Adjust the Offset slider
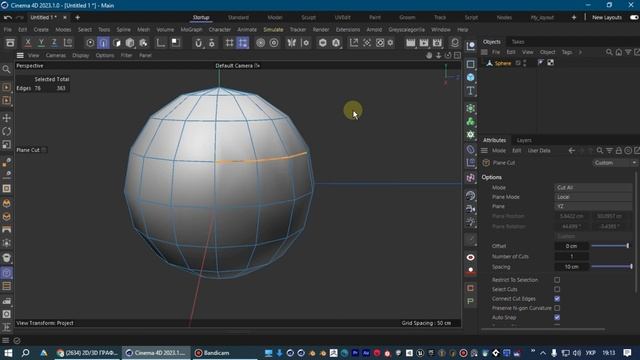 (610, 246)
